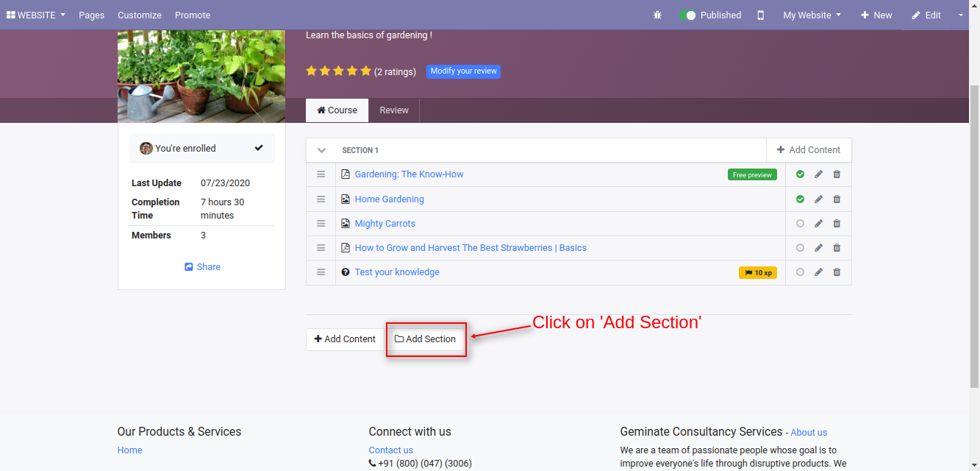Open the Customize menu
Viewport: 980px width, 471px height.
pyautogui.click(x=140, y=15)
